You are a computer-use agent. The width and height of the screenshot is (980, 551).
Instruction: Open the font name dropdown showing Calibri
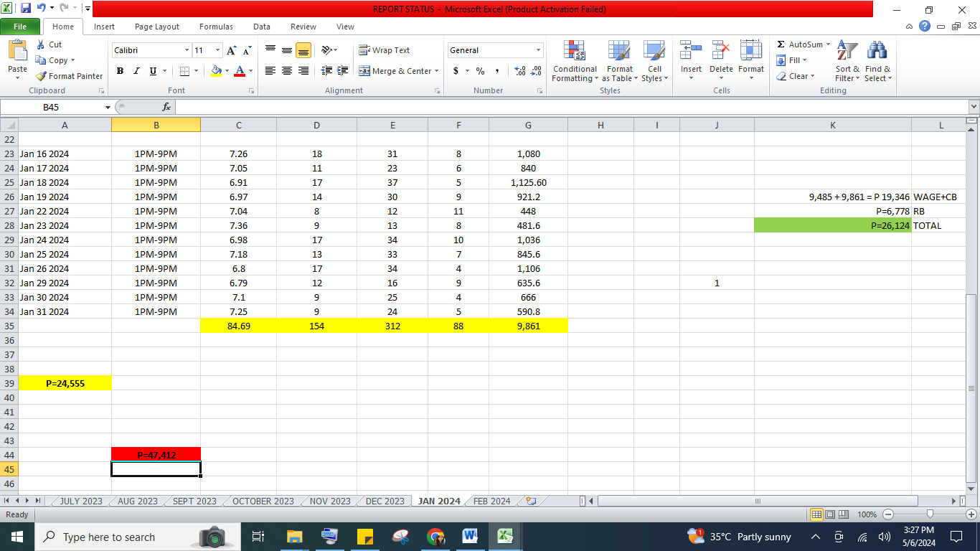click(x=187, y=50)
